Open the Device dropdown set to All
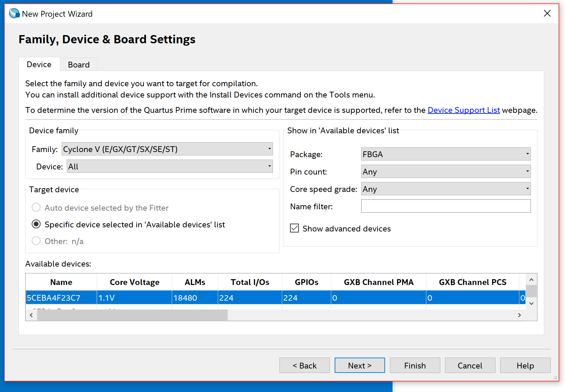 pyautogui.click(x=170, y=166)
